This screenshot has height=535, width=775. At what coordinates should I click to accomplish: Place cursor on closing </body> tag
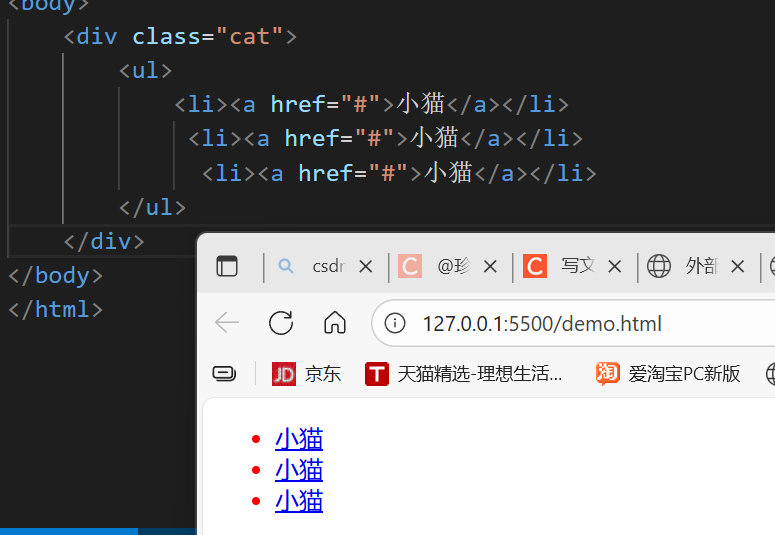tap(55, 275)
